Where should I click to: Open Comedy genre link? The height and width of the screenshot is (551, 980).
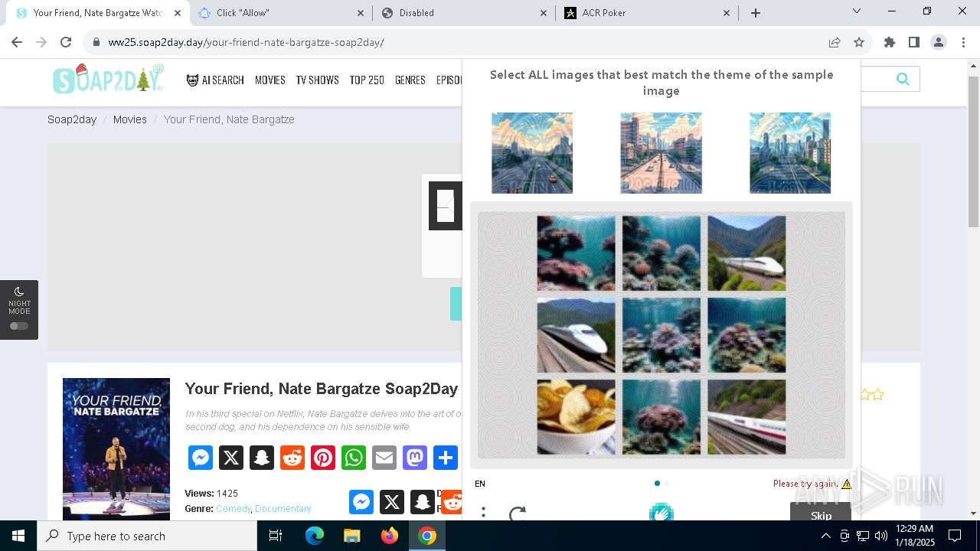(x=234, y=509)
